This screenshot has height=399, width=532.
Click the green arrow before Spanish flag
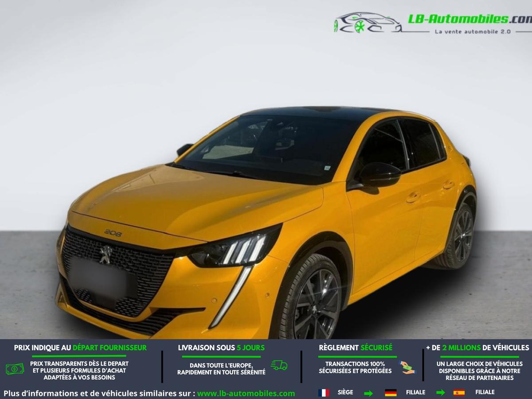440,392
